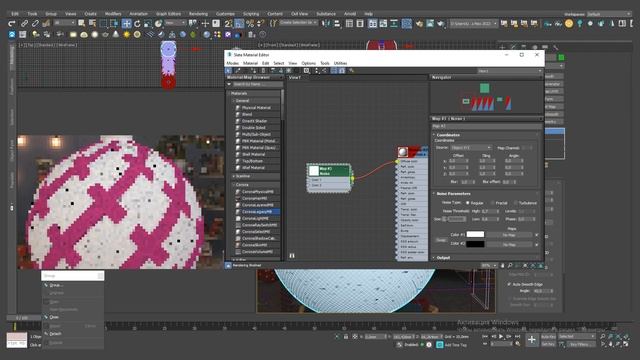Open the Rendering menu in main menu bar
This screenshot has height=360, width=640.
tap(198, 14)
